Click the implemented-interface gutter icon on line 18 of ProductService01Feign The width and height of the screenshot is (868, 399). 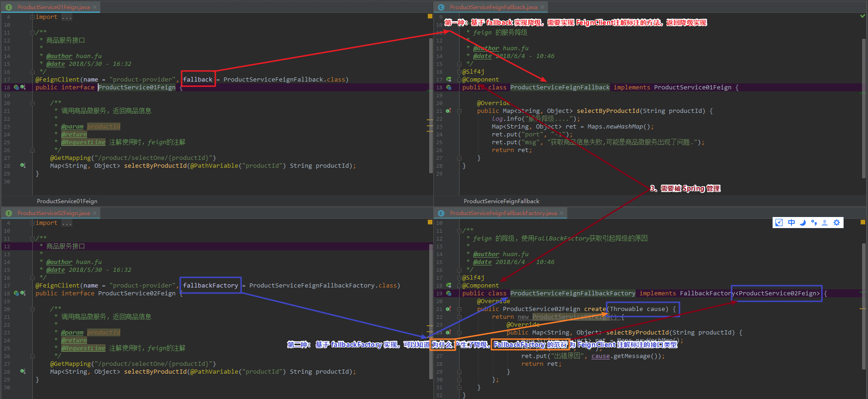click(x=23, y=87)
